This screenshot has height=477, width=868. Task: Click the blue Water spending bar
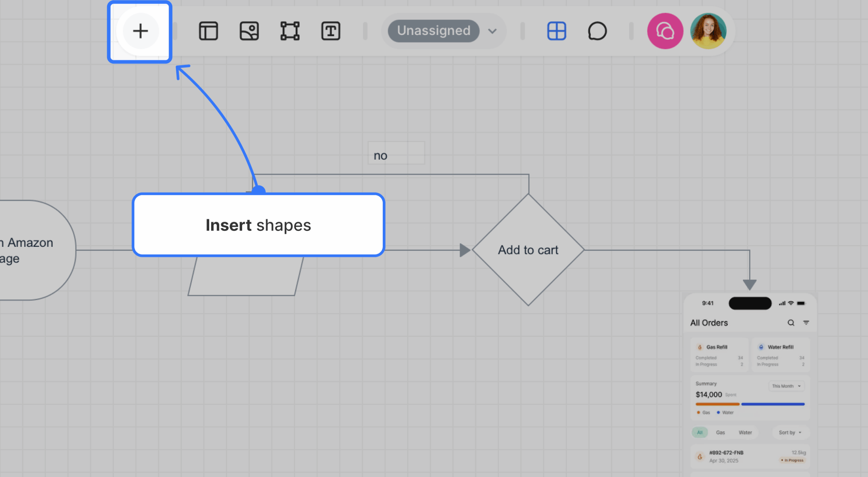point(773,404)
